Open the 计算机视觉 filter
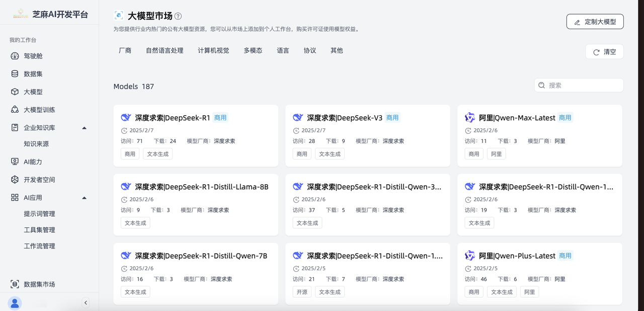The image size is (644, 311). 213,50
